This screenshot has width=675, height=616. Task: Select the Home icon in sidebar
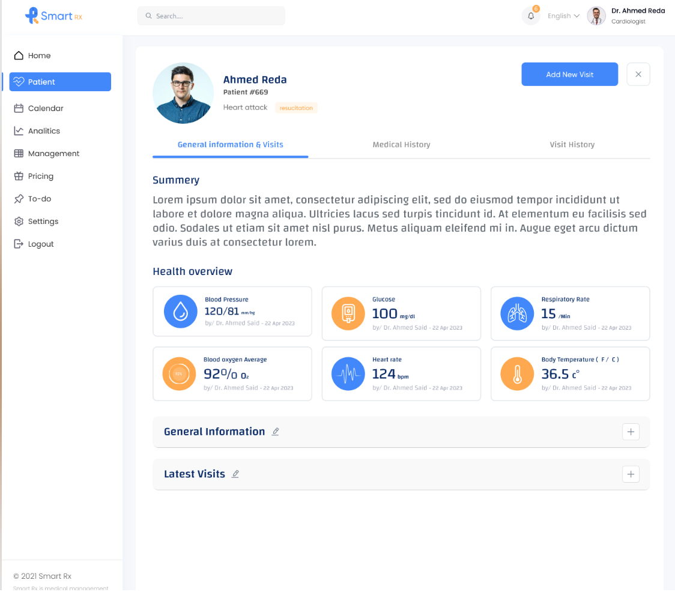[x=18, y=55]
